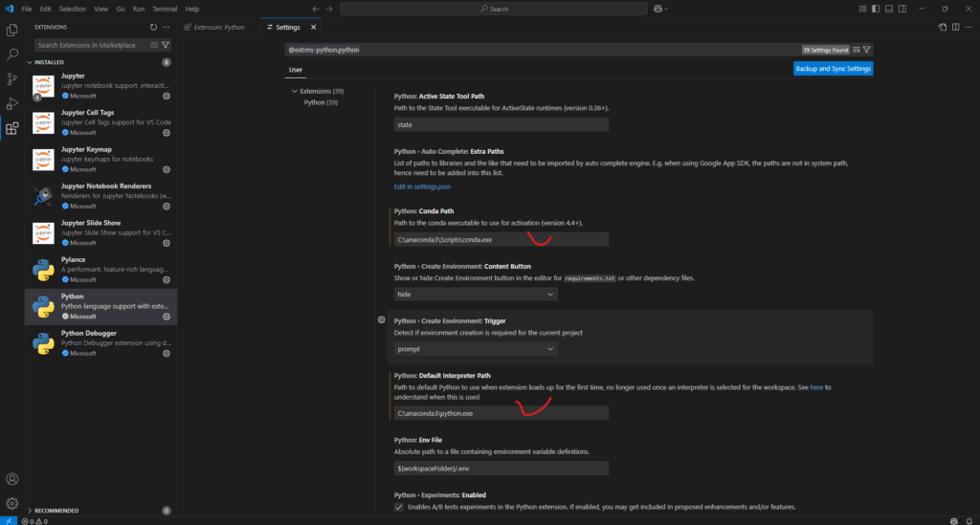The image size is (980, 525).
Task: Open the Search view in activity bar
Action: point(11,55)
